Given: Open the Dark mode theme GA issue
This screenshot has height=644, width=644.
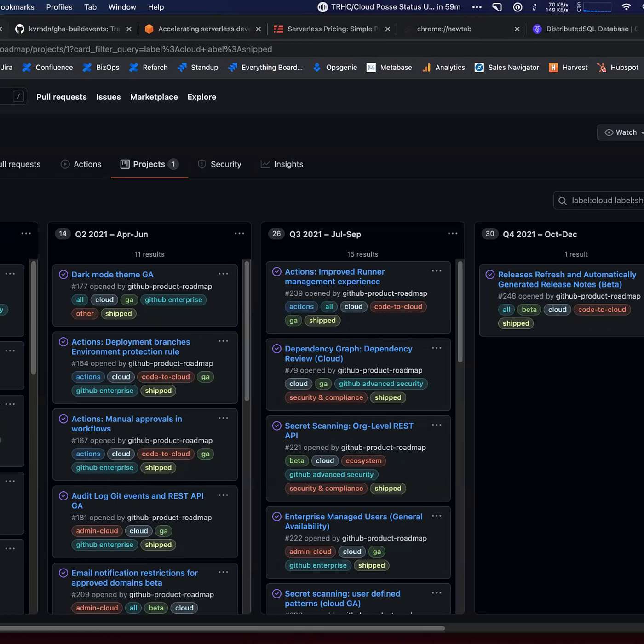Looking at the screenshot, I should tap(113, 275).
